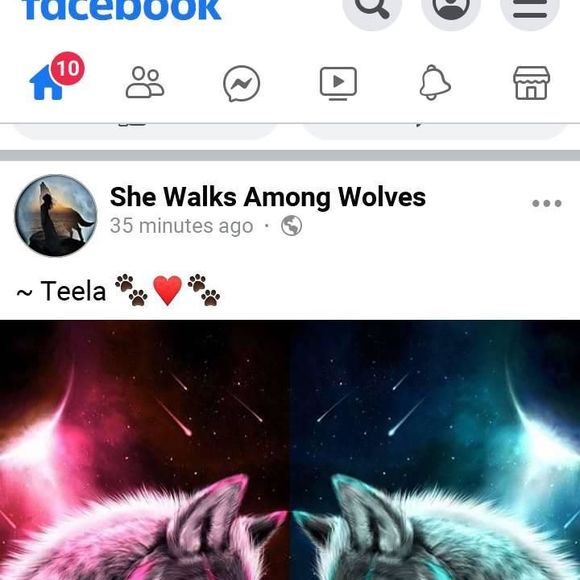Tap the partially hidden right button
Screen dimensions: 580x580
[x=435, y=132]
